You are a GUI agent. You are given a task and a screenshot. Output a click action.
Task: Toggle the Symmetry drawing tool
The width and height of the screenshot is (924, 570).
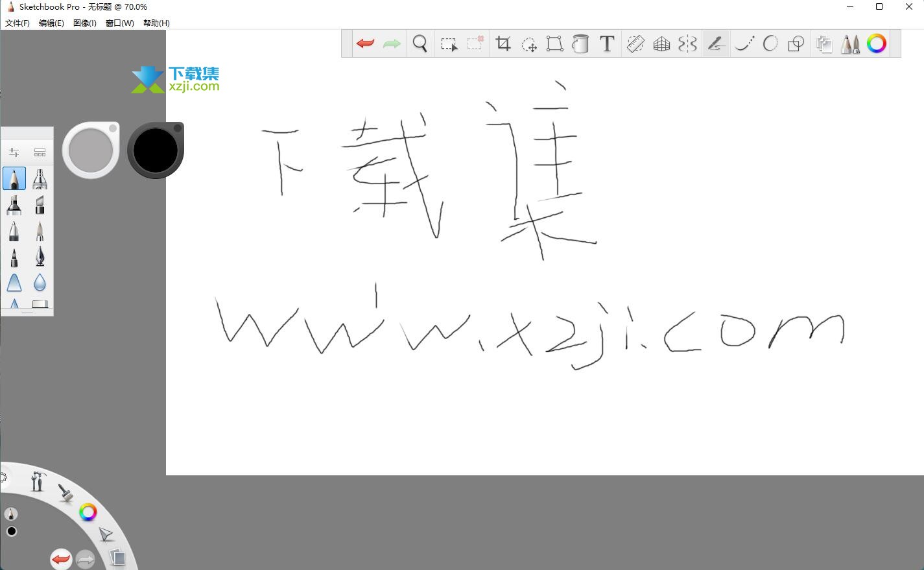point(687,43)
